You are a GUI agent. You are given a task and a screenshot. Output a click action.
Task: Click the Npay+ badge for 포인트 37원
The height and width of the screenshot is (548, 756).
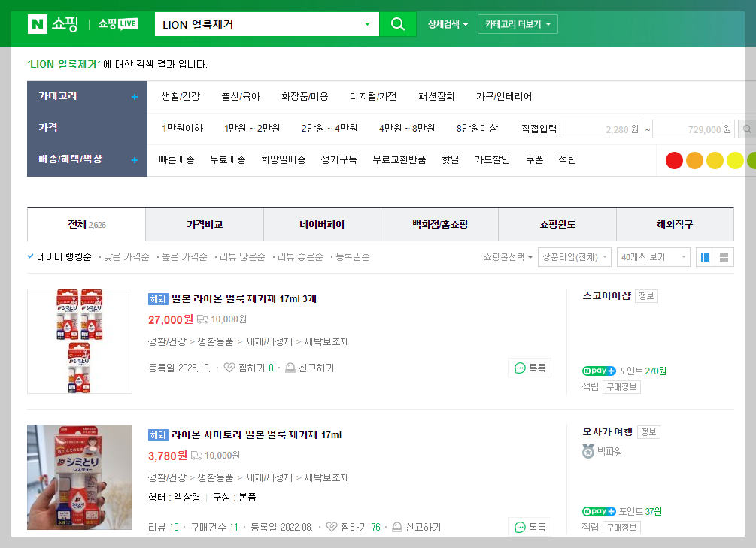tap(599, 511)
